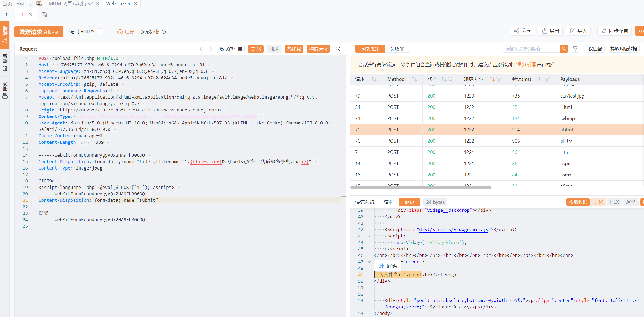
Task: Click the response size filter funnel icon
Action: tap(499, 79)
